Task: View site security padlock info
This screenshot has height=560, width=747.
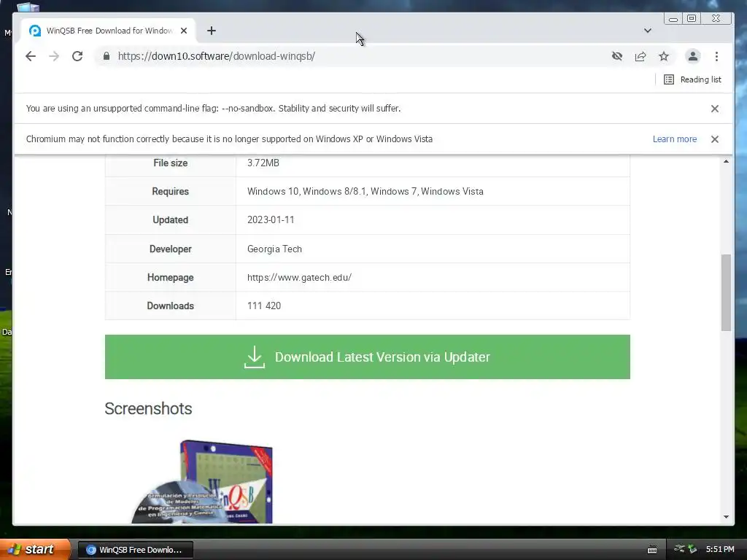Action: (x=107, y=56)
